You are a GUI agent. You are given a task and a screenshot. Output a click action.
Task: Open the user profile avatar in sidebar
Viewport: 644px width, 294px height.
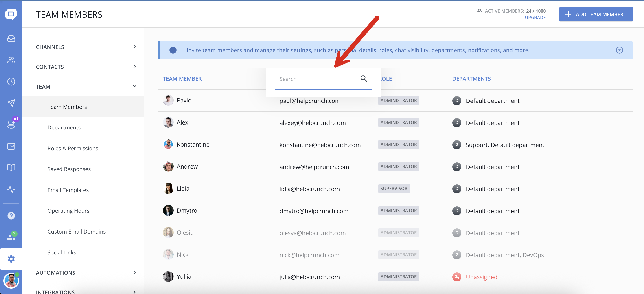coord(11,281)
